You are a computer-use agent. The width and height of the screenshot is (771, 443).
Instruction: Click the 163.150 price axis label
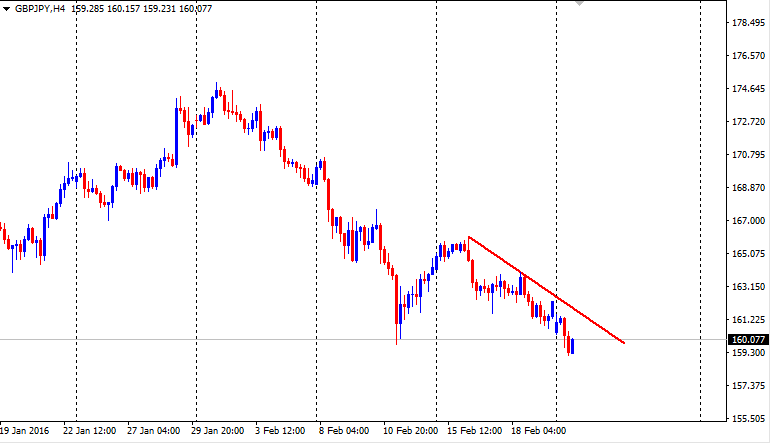[748, 286]
